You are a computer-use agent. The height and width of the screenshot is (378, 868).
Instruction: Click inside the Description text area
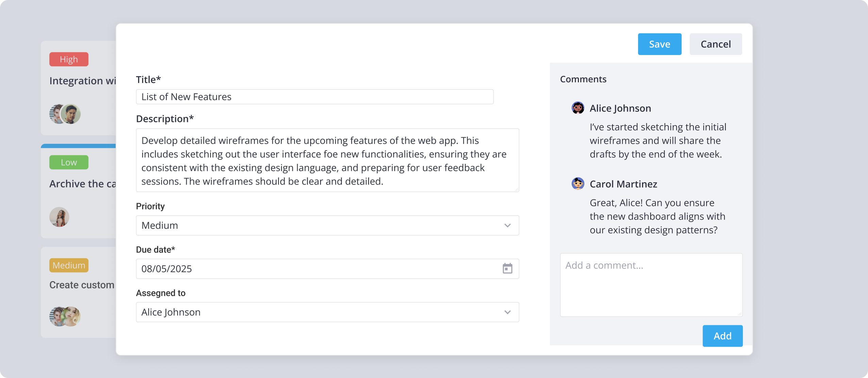coord(328,160)
